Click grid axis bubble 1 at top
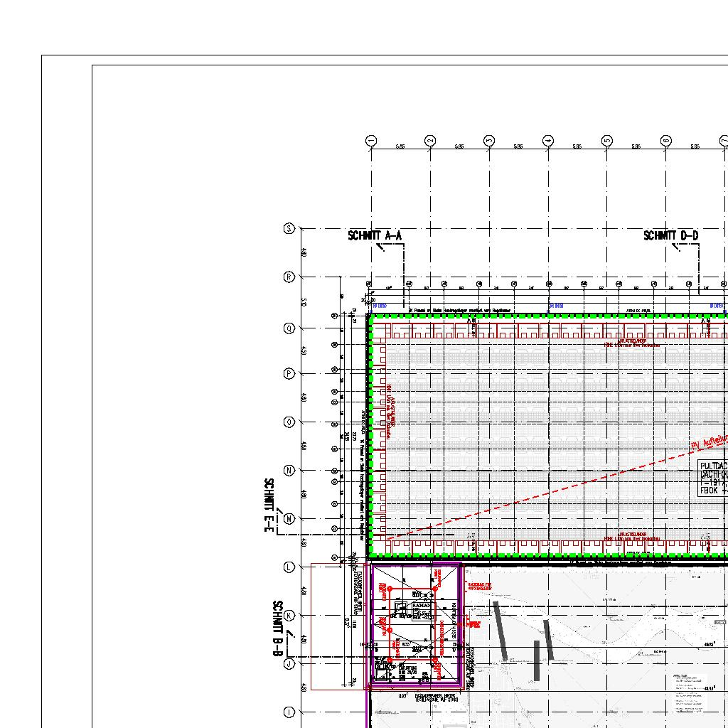The width and height of the screenshot is (728, 728). click(371, 141)
